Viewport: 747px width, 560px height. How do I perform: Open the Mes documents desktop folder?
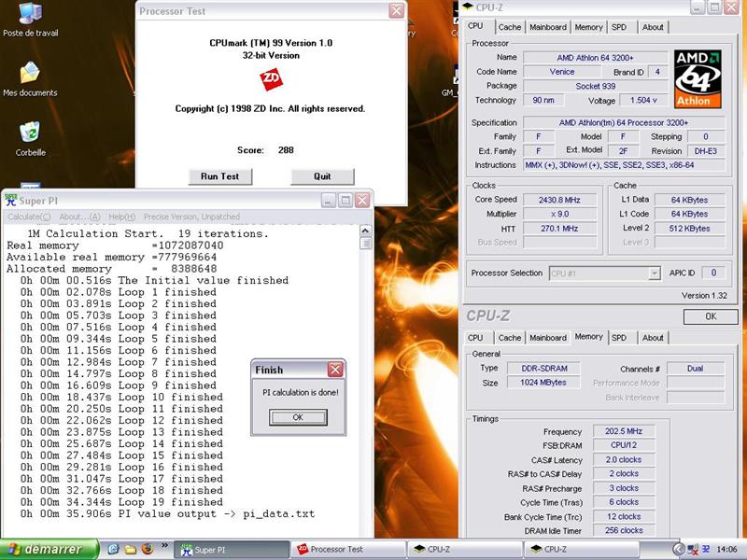pyautogui.click(x=30, y=73)
